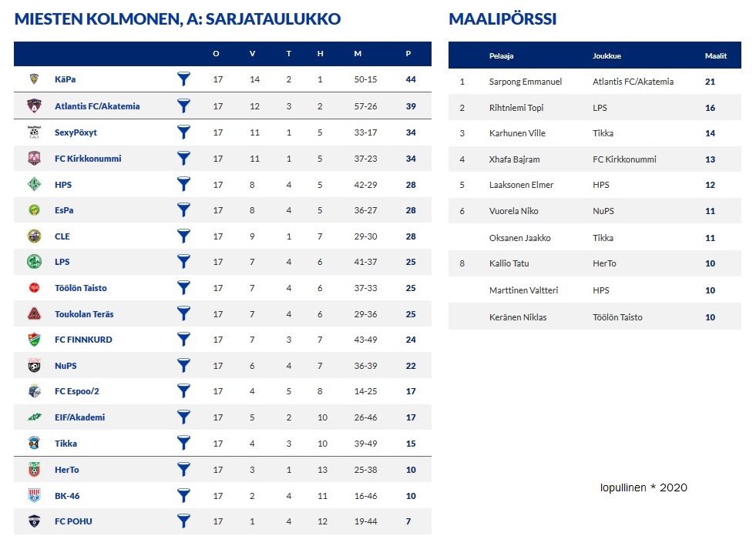The height and width of the screenshot is (546, 756).
Task: Click the Atlantis FC/Akatemia team logo
Action: pos(34,106)
